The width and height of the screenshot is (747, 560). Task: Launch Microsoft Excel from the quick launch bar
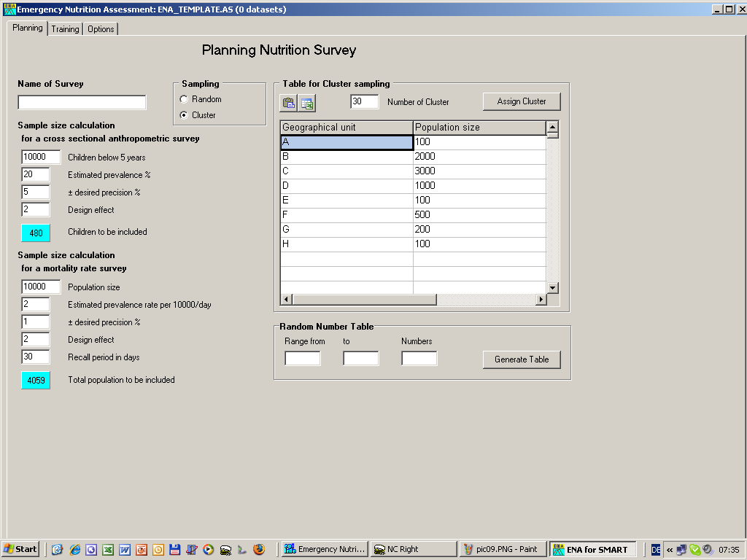(108, 550)
